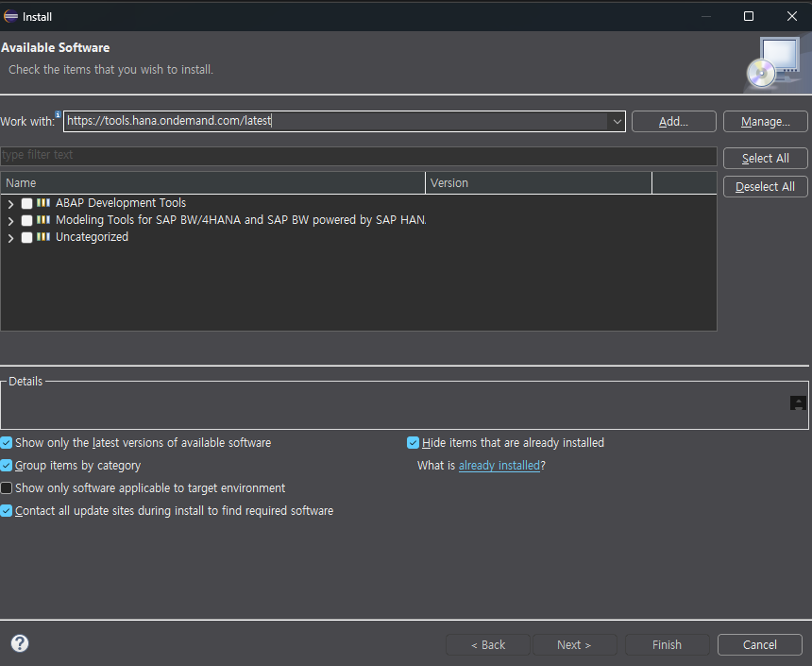Select the ABAP Development Tools row text
Viewport: 812px width, 666px height.
tap(121, 203)
